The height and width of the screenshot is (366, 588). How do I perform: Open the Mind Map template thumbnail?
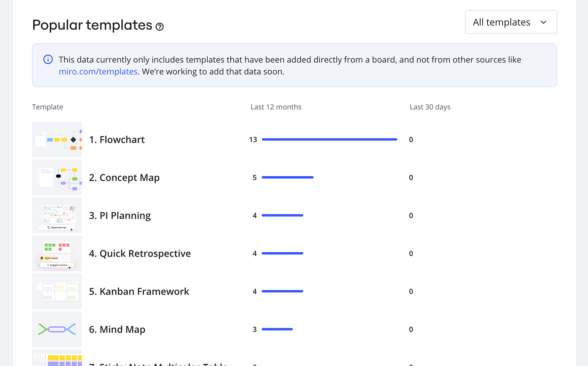point(57,329)
